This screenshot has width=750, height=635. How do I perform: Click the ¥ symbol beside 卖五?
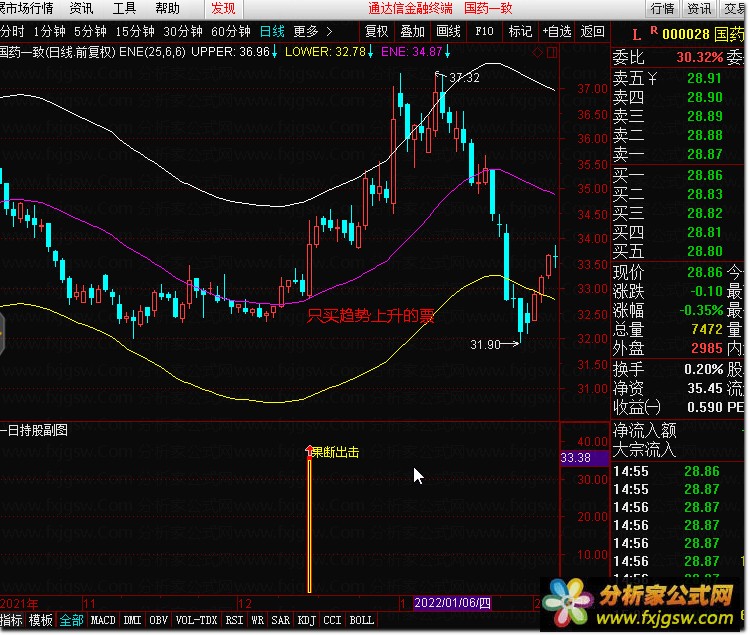[x=652, y=78]
